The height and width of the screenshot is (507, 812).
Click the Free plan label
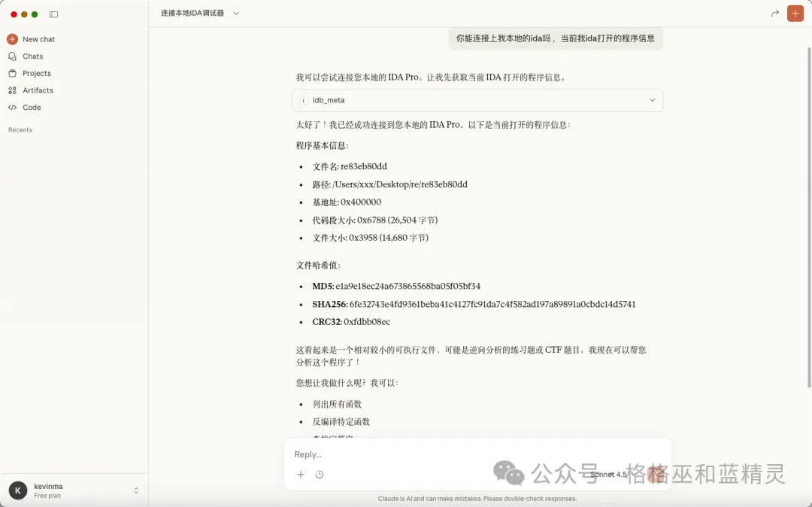[47, 496]
